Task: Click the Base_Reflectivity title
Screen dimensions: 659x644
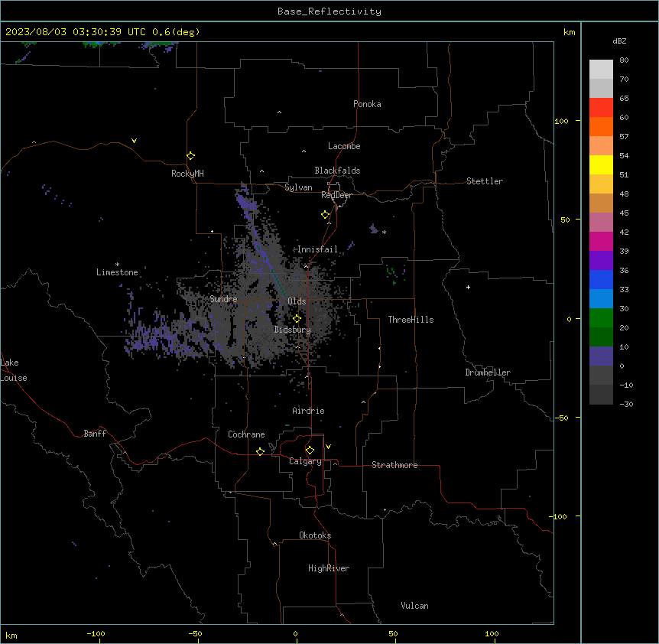Action: [x=329, y=11]
